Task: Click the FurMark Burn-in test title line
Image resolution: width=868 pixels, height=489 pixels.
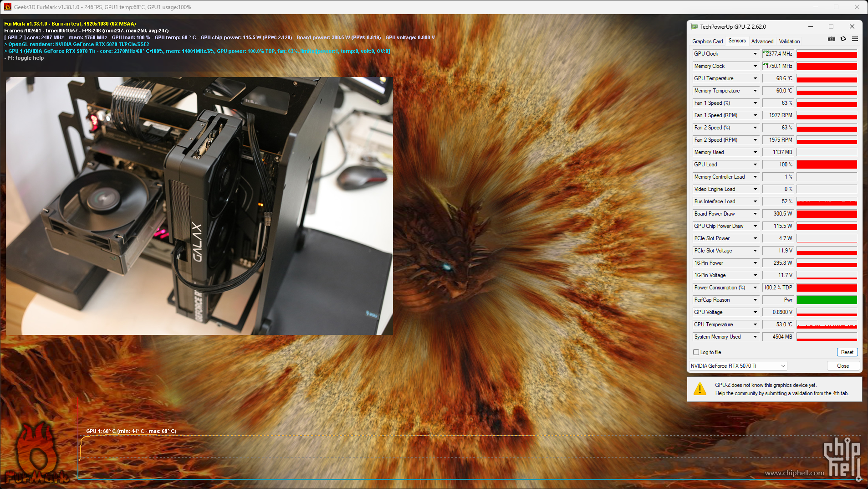Action: (70, 24)
